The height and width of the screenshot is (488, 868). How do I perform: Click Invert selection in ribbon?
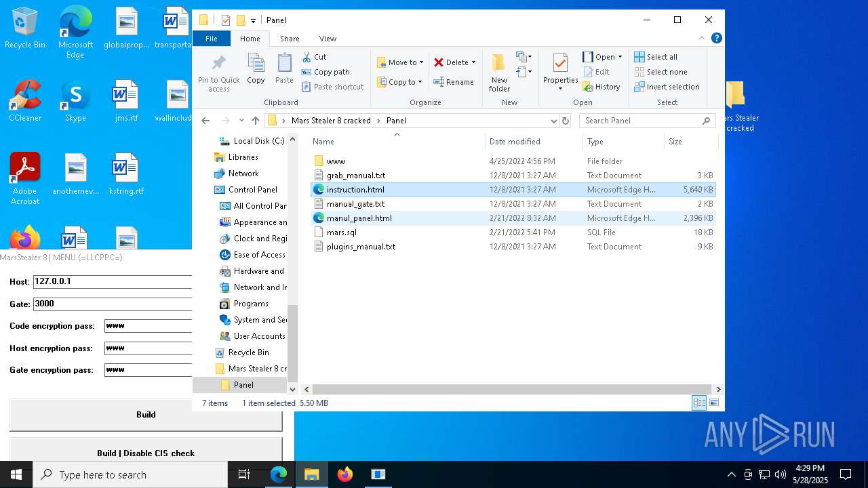(x=667, y=87)
